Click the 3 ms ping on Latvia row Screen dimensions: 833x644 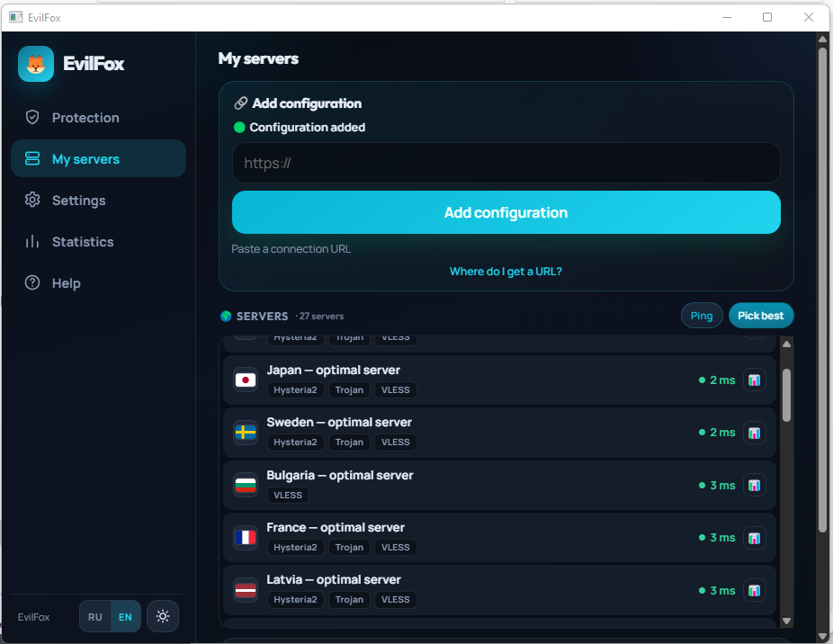pos(717,591)
